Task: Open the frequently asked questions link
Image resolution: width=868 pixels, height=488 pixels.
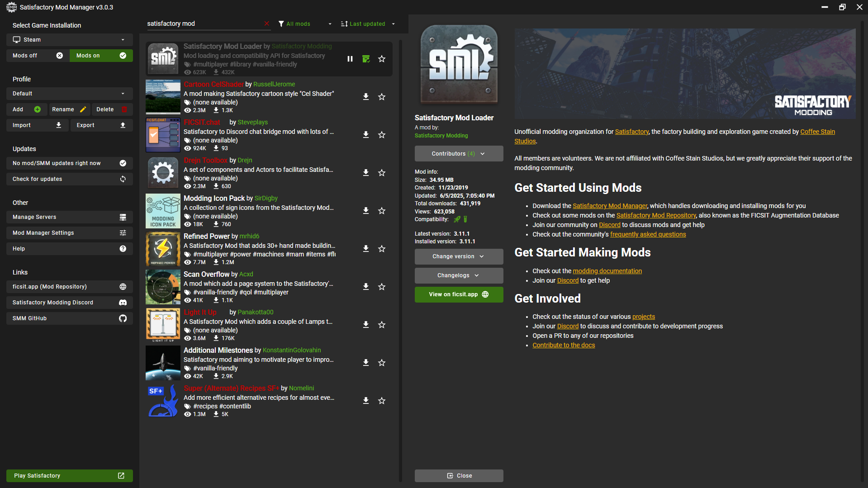Action: pos(648,234)
